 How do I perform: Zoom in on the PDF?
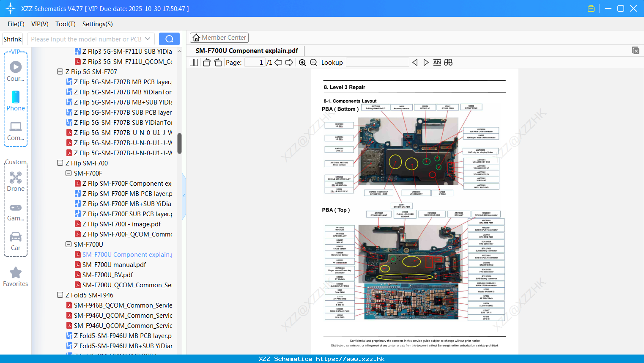(302, 62)
